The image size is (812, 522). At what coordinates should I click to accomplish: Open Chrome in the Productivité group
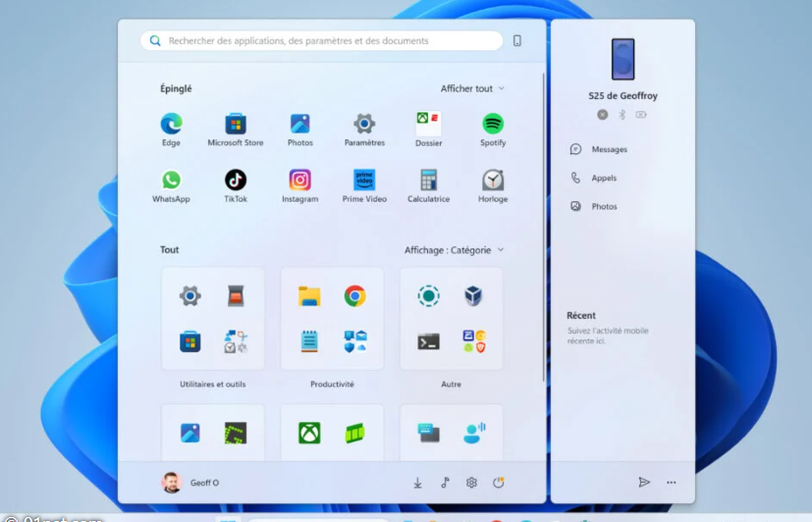[x=354, y=296]
